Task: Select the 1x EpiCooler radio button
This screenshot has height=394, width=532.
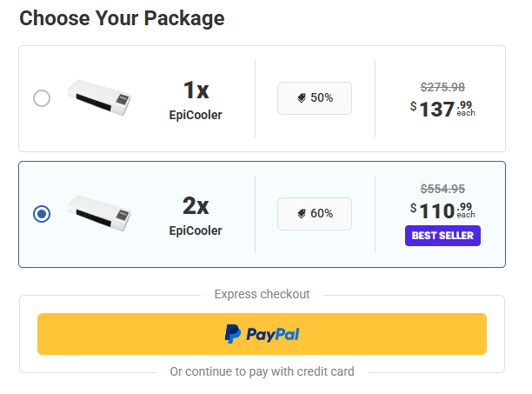Action: coord(42,98)
